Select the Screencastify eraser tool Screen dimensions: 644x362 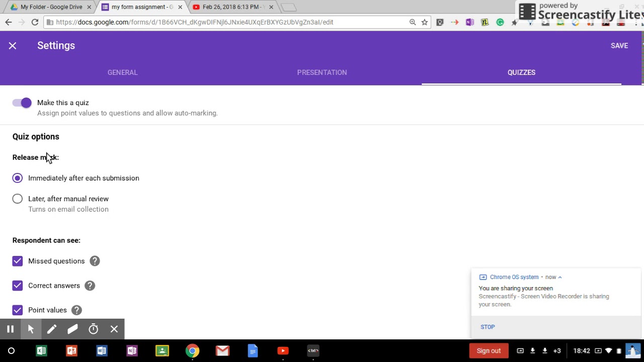tap(72, 329)
